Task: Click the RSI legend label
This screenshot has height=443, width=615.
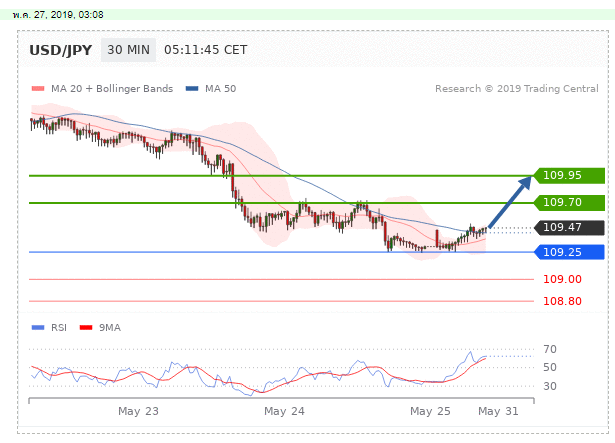Action: coord(59,328)
